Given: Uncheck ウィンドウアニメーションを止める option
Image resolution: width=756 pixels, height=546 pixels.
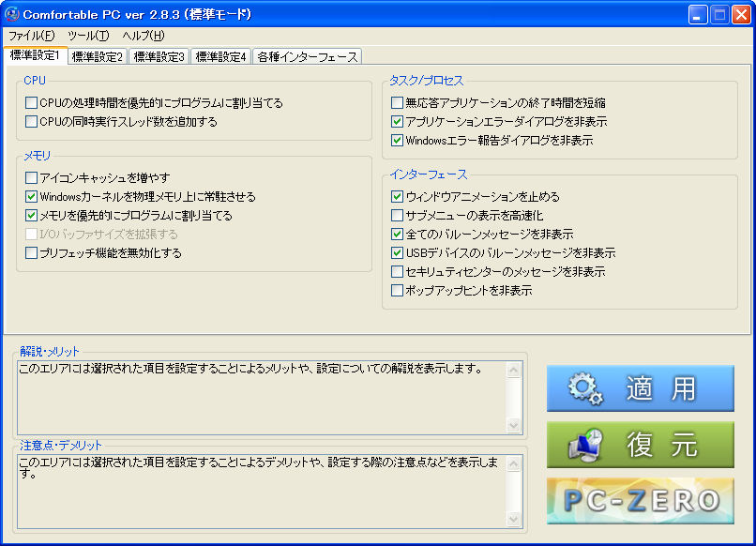Looking at the screenshot, I should point(398,197).
